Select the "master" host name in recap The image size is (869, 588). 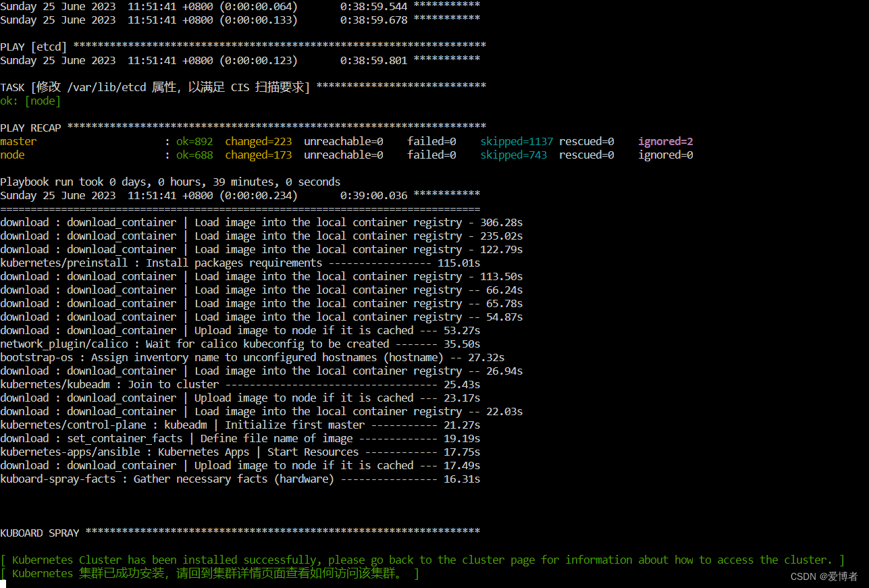[x=18, y=141]
